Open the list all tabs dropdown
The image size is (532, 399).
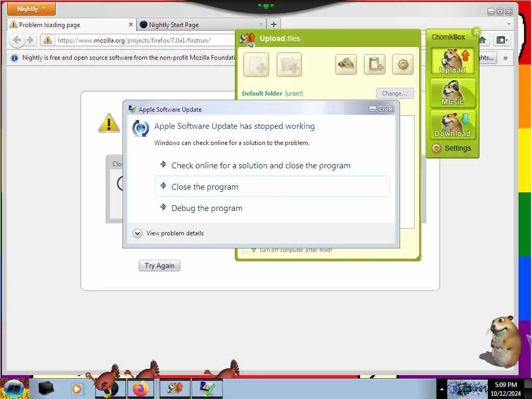tap(509, 24)
